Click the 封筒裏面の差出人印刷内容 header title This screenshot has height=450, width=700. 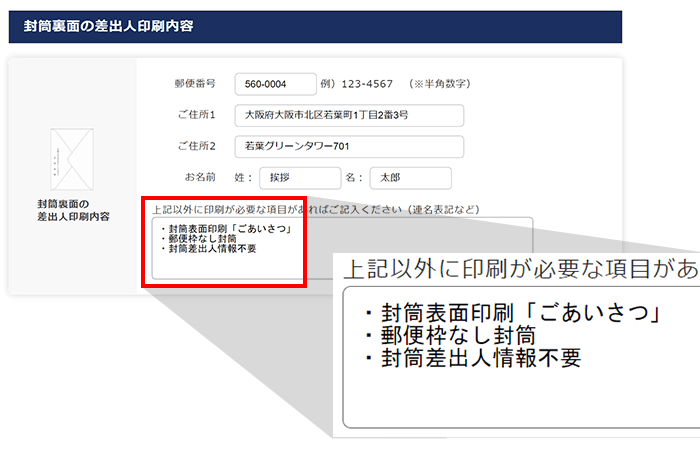[108, 26]
